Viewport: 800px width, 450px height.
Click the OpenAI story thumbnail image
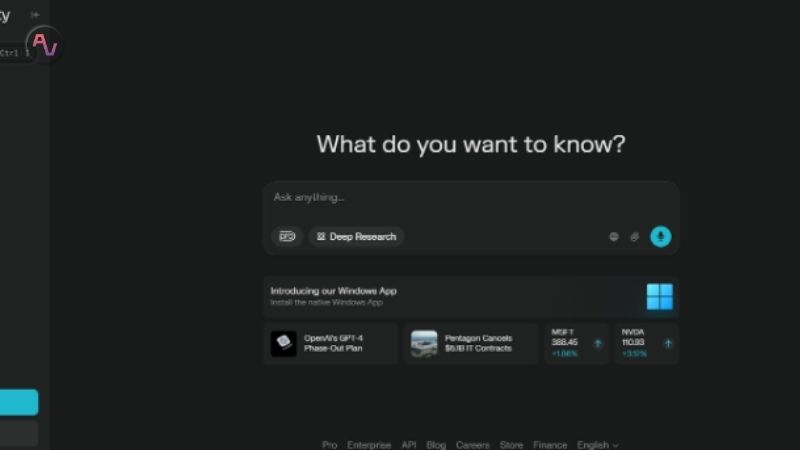(283, 343)
